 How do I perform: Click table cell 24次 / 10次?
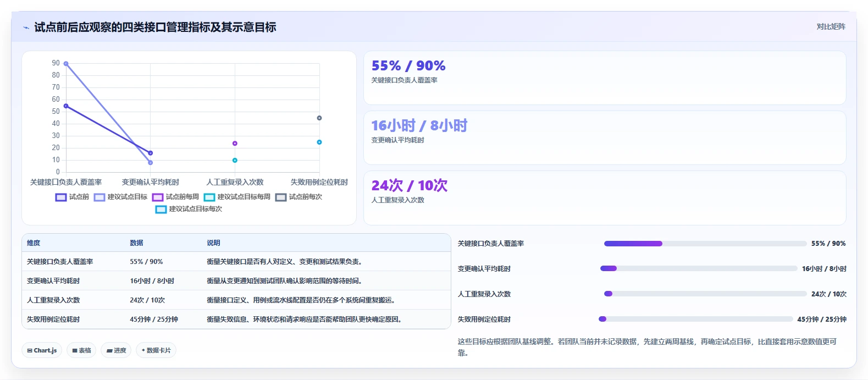147,300
